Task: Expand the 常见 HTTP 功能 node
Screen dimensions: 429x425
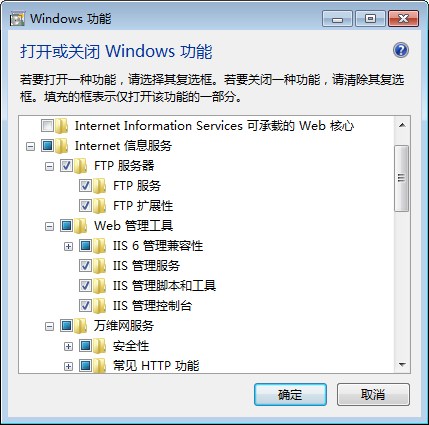Action: 68,366
